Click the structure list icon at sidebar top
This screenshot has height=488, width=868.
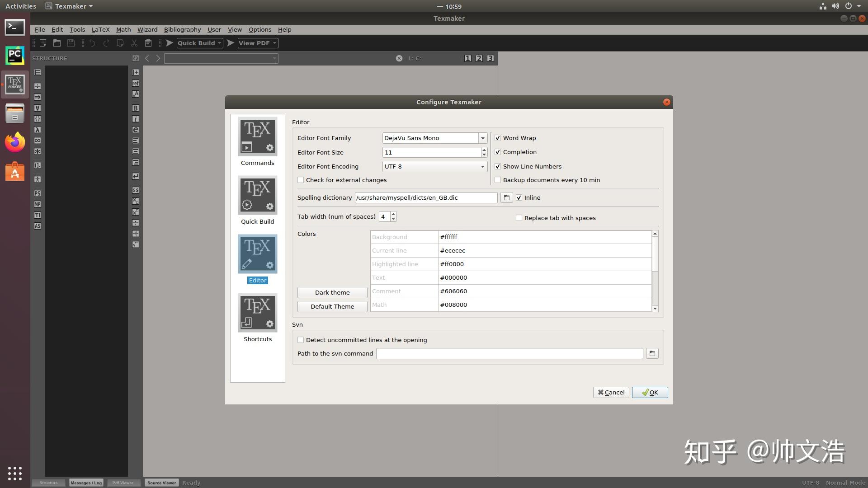pos(38,72)
